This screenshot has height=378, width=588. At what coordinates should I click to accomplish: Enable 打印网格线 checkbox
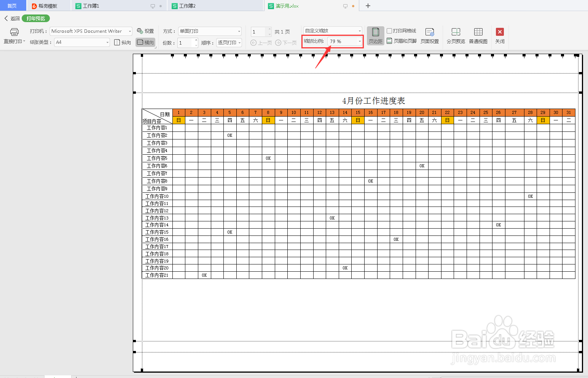point(389,31)
